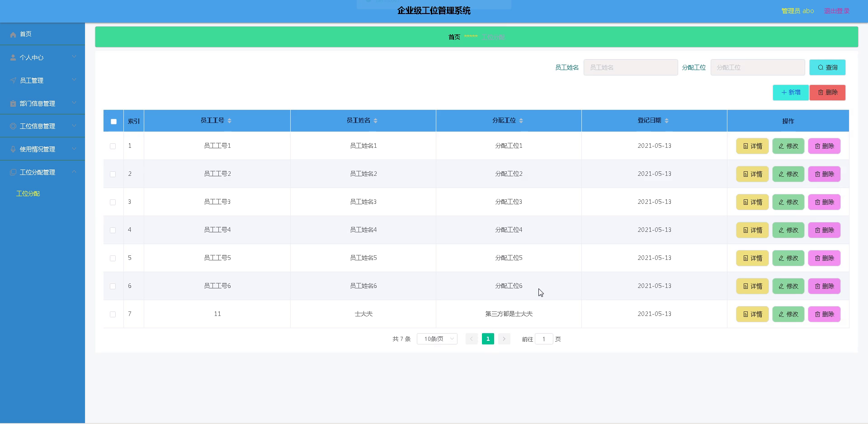
Task: Click the copy icon beside 工位分配管理
Action: (13, 172)
